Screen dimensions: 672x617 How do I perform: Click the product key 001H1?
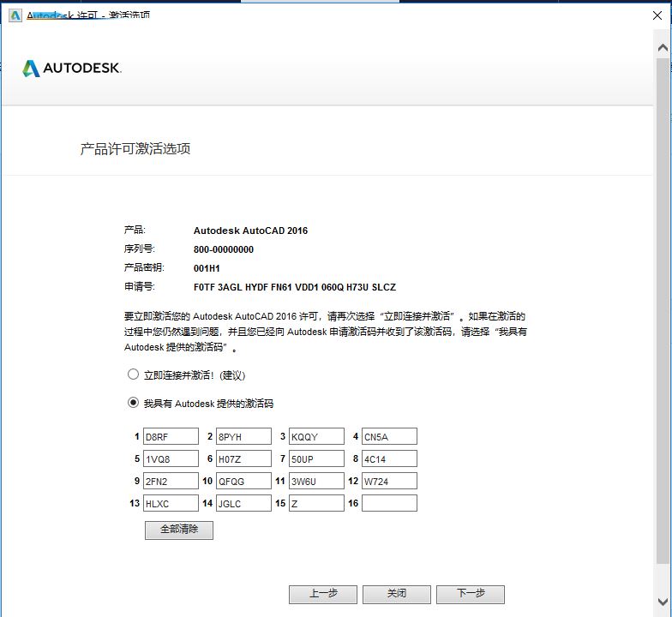pyautogui.click(x=207, y=268)
